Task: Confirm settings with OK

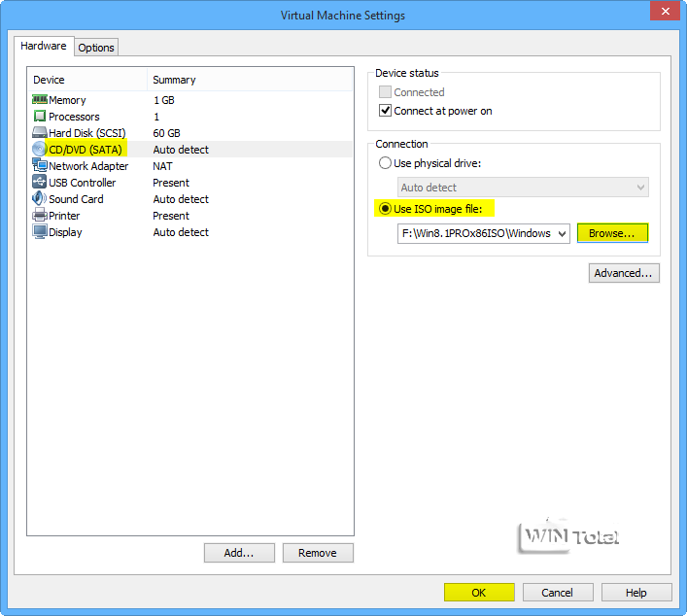Action: 479,593
